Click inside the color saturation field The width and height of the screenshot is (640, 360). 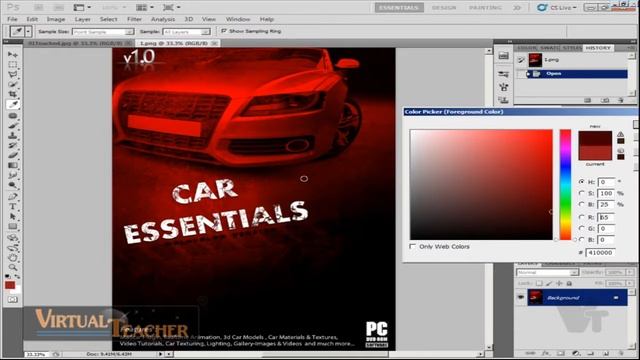point(481,184)
